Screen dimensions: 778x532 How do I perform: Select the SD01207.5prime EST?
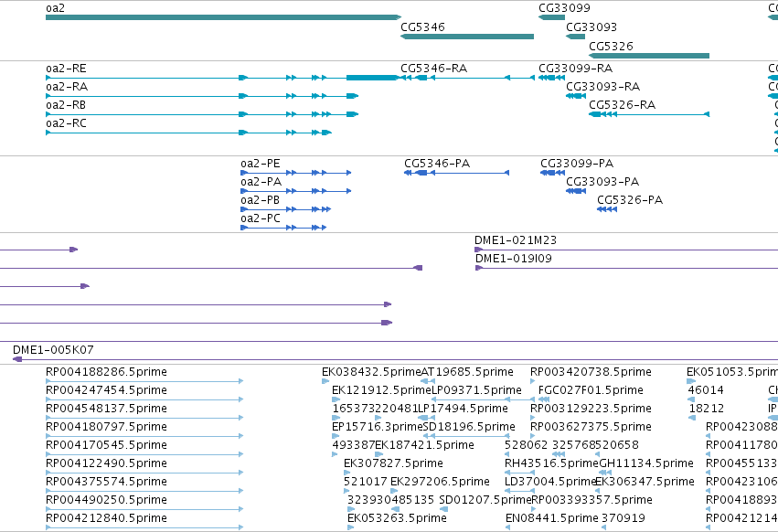click(443, 510)
